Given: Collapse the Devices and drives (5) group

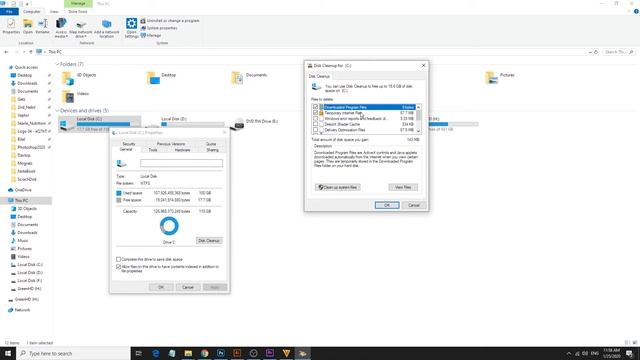Looking at the screenshot, I should coord(57,111).
